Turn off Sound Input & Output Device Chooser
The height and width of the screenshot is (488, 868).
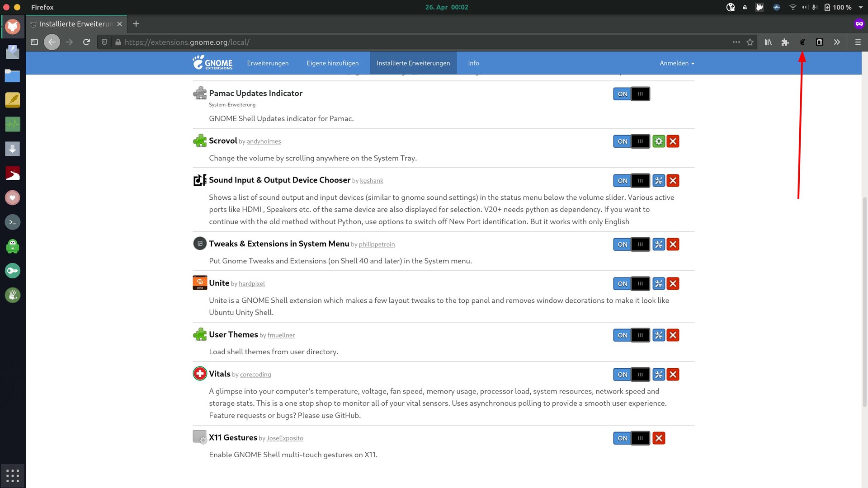631,181
